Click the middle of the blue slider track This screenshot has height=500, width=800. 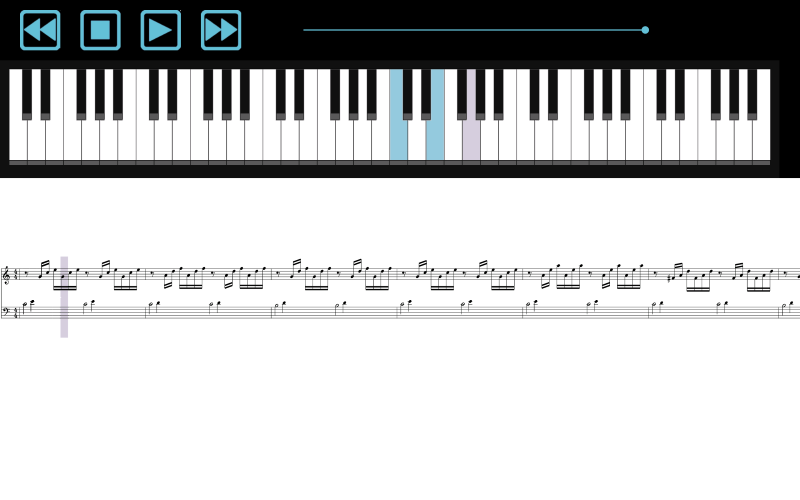pos(474,30)
